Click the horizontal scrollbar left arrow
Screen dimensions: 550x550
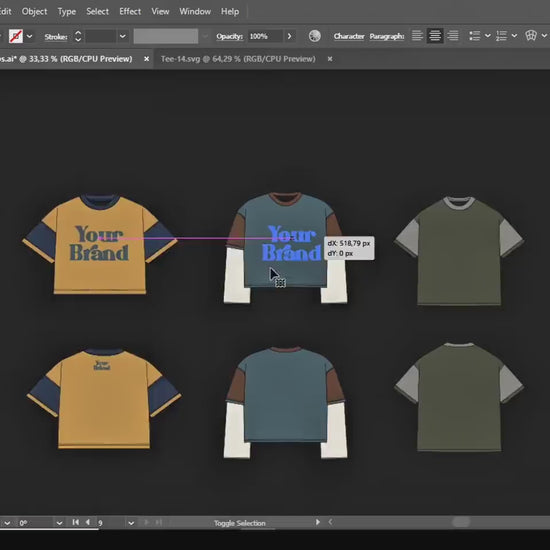pyautogui.click(x=330, y=522)
